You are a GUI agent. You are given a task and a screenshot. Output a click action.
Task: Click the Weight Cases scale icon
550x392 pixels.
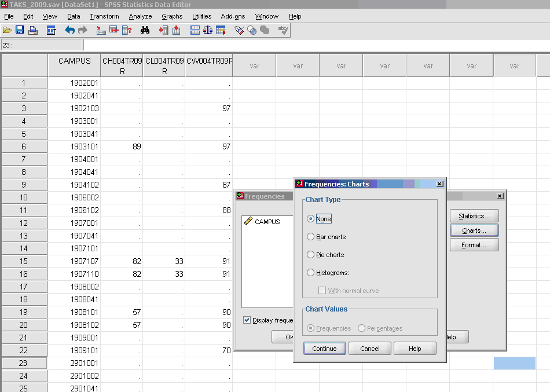pos(207,30)
